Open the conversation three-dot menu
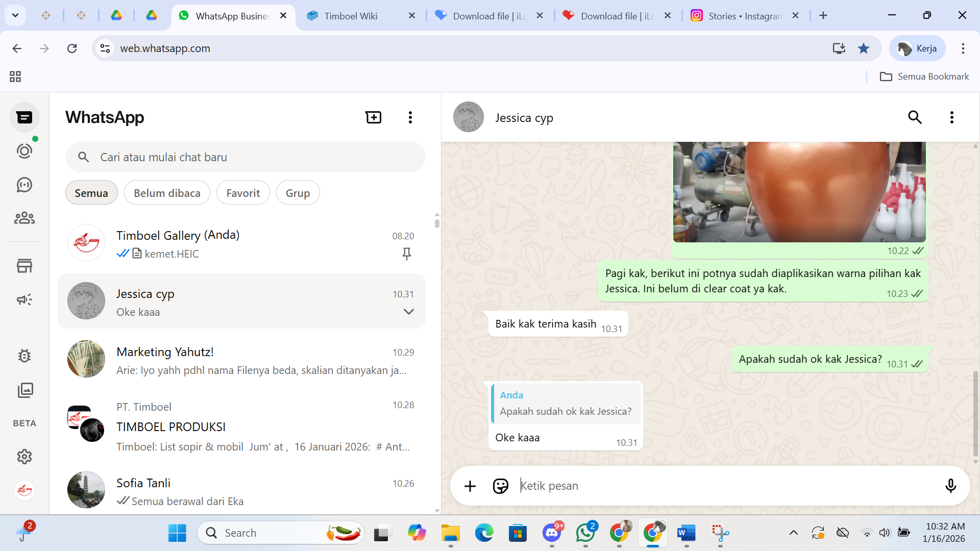The image size is (980, 551). (951, 117)
